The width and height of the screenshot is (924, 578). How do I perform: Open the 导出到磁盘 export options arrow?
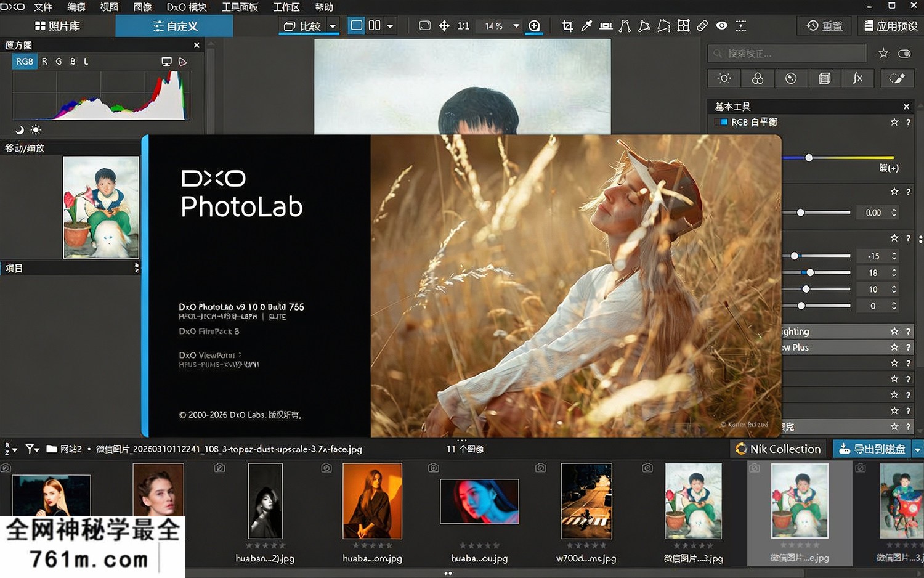[918, 449]
